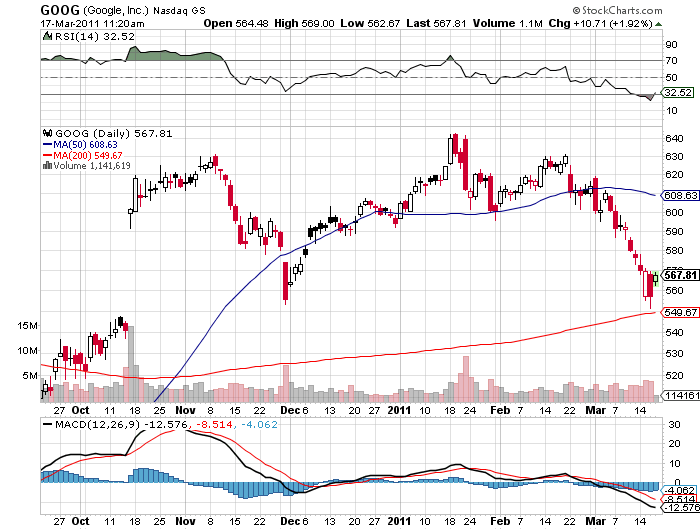700x530 pixels.
Task: Click the 620 price axis label
Action: point(674,175)
